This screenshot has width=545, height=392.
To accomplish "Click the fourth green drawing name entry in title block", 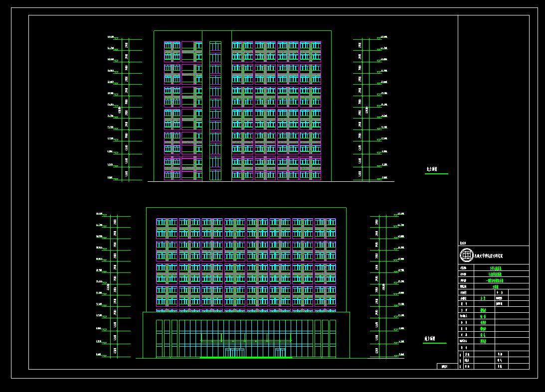I will (x=496, y=287).
